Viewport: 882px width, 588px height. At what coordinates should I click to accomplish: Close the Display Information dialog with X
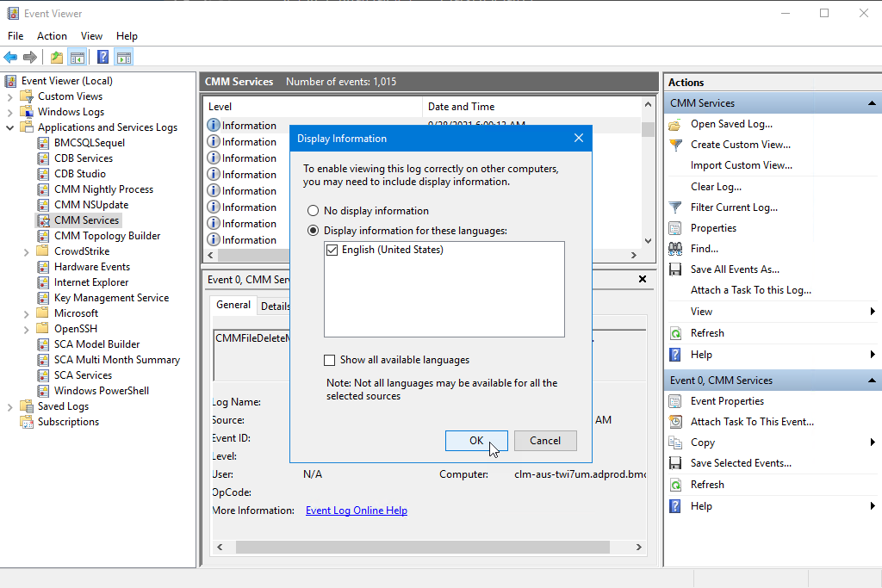coord(578,139)
